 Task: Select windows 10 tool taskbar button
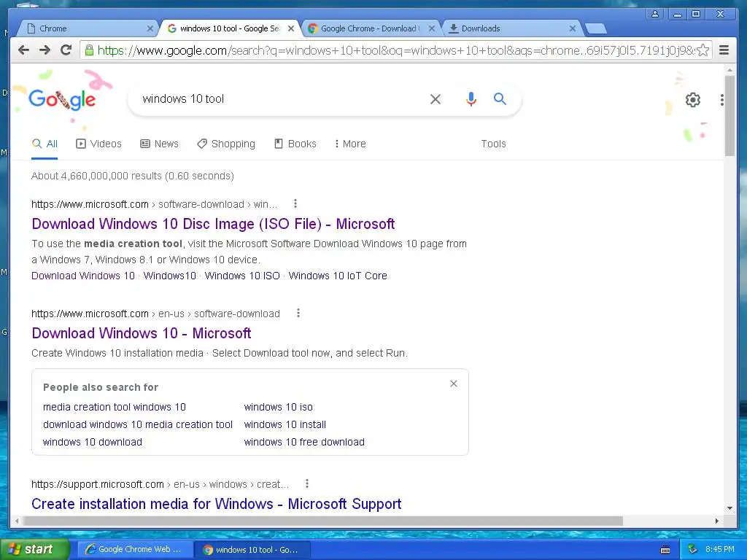click(252, 550)
